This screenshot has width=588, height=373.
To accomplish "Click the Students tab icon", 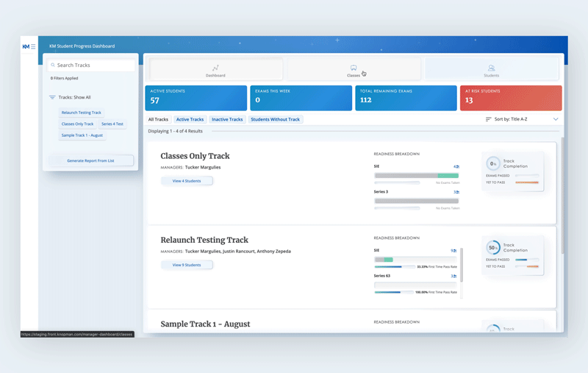I will [491, 68].
